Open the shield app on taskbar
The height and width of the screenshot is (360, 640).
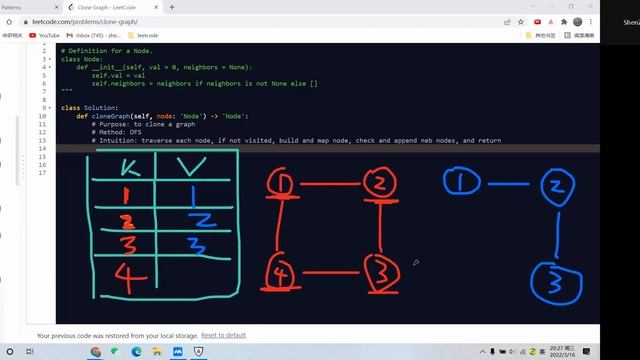tap(198, 351)
